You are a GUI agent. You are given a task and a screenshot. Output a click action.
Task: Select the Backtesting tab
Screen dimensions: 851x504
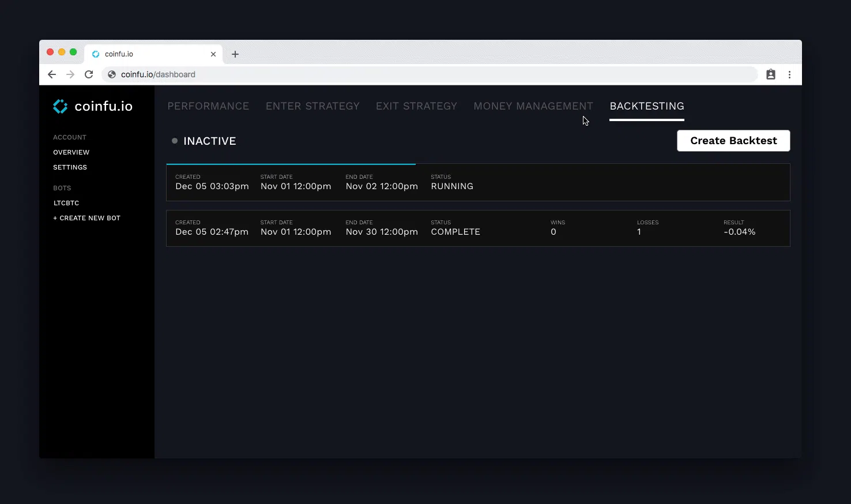[647, 106]
